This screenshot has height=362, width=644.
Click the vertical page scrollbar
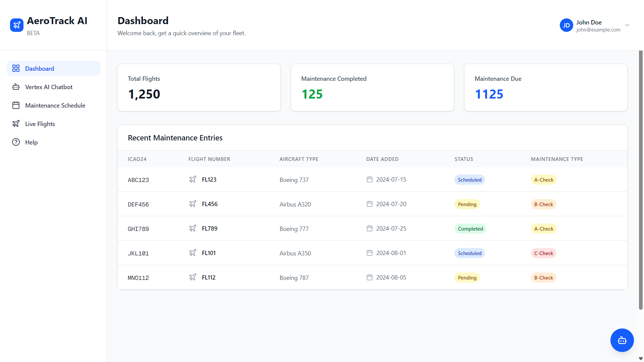[641, 180]
